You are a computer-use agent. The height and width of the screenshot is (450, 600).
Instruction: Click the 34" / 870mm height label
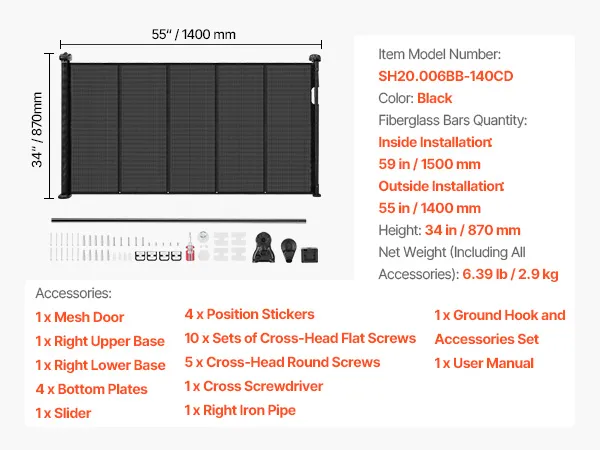pyautogui.click(x=37, y=130)
